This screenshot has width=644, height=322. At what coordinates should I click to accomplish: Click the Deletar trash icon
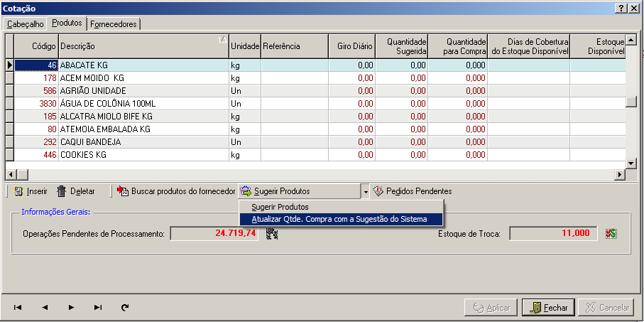click(x=62, y=191)
